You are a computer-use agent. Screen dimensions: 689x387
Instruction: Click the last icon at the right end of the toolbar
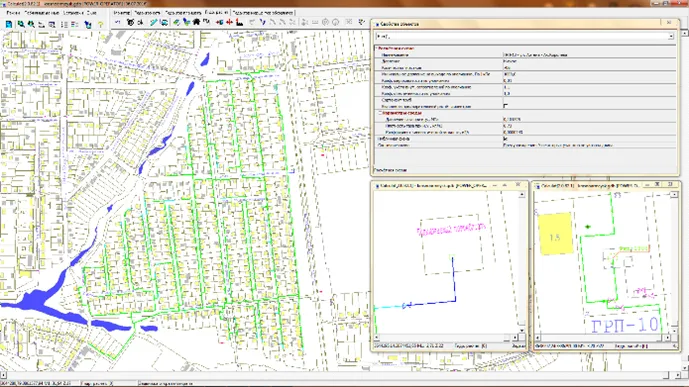click(x=361, y=22)
